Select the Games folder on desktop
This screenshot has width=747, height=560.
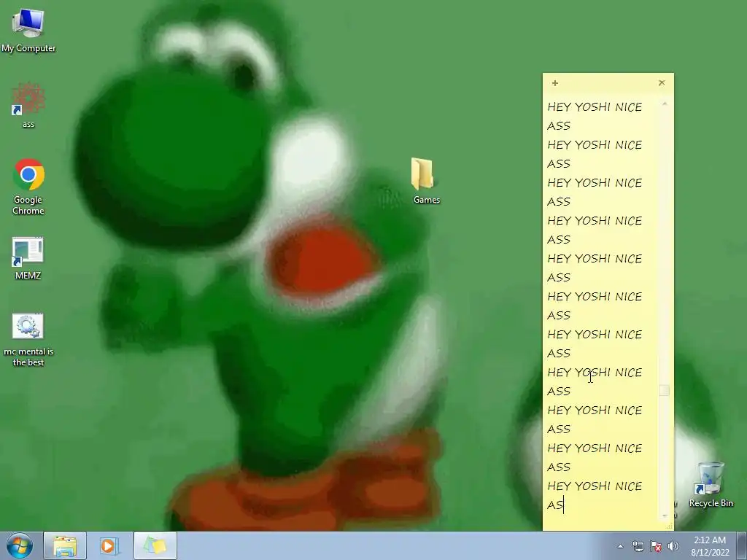(426, 181)
